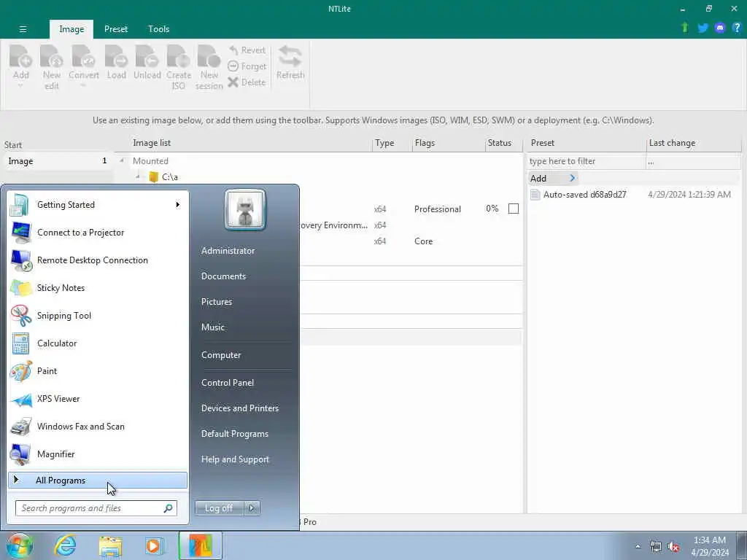
Task: Click the Windows Start orb
Action: (20, 545)
